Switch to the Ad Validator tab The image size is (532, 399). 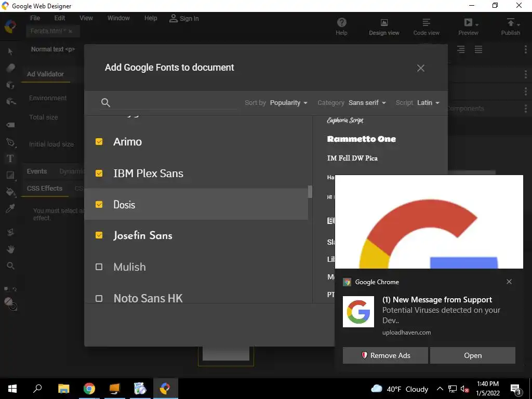point(46,74)
